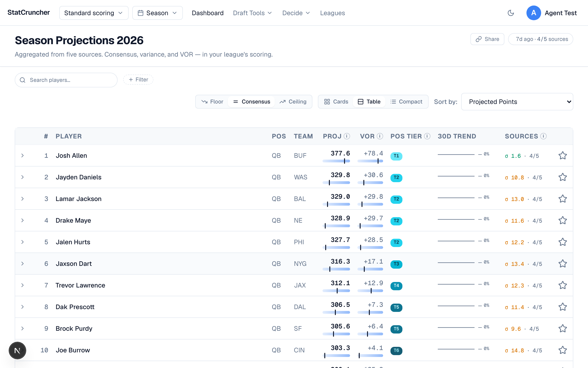Open Draft Tools menu
588x368 pixels.
click(x=252, y=13)
